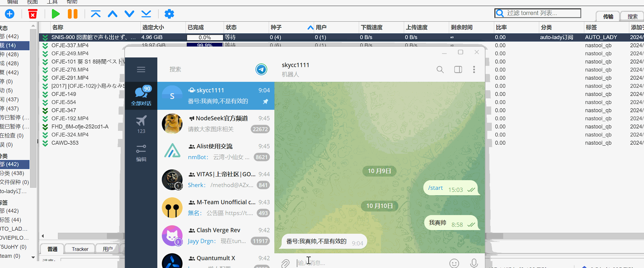This screenshot has width=644, height=268.
Task: Click the 我真帅 sent message bubble
Action: coord(451,223)
